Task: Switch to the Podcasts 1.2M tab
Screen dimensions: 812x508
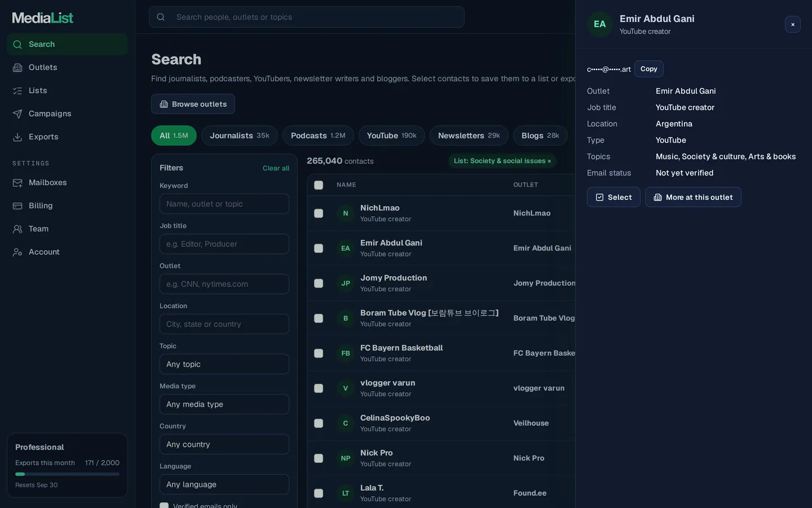Action: click(318, 135)
